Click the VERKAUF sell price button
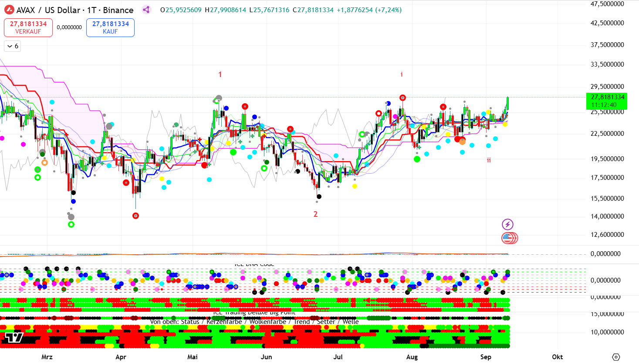This screenshot has width=639, height=364. click(28, 27)
